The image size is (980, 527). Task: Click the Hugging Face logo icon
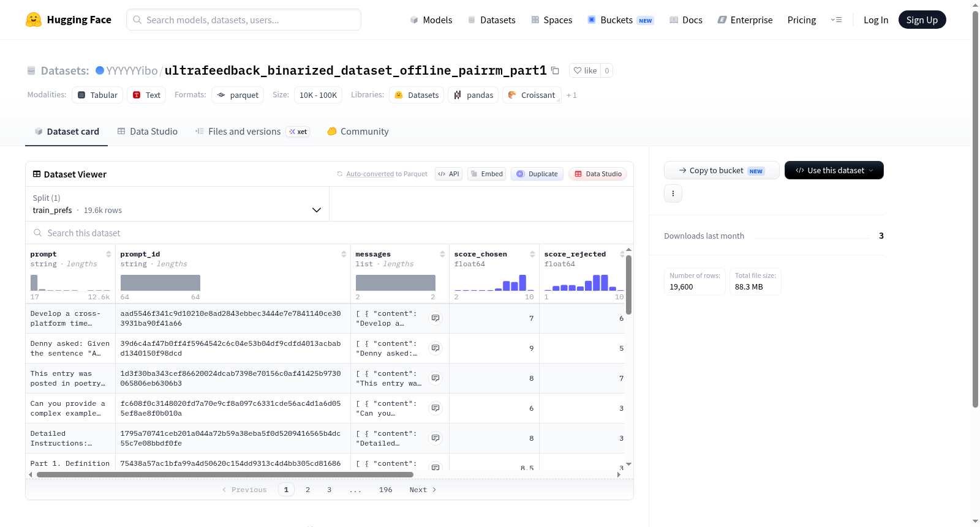point(34,20)
